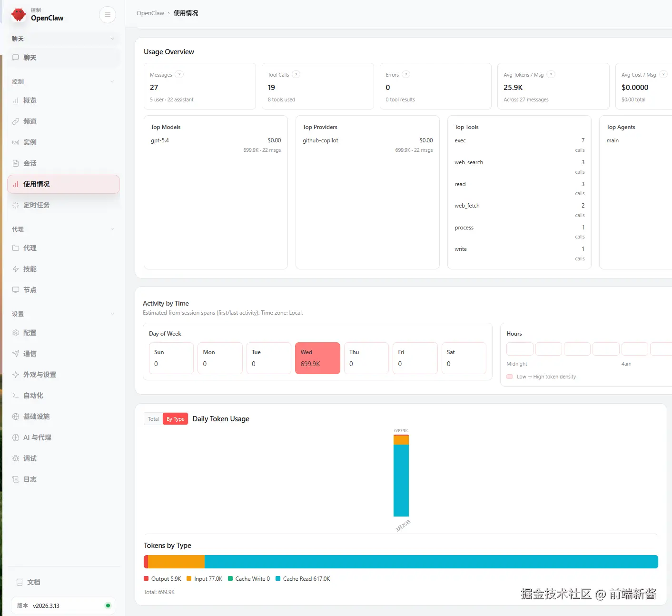Click the chat bubble icon for 聊天
The height and width of the screenshot is (616, 672).
click(x=16, y=58)
